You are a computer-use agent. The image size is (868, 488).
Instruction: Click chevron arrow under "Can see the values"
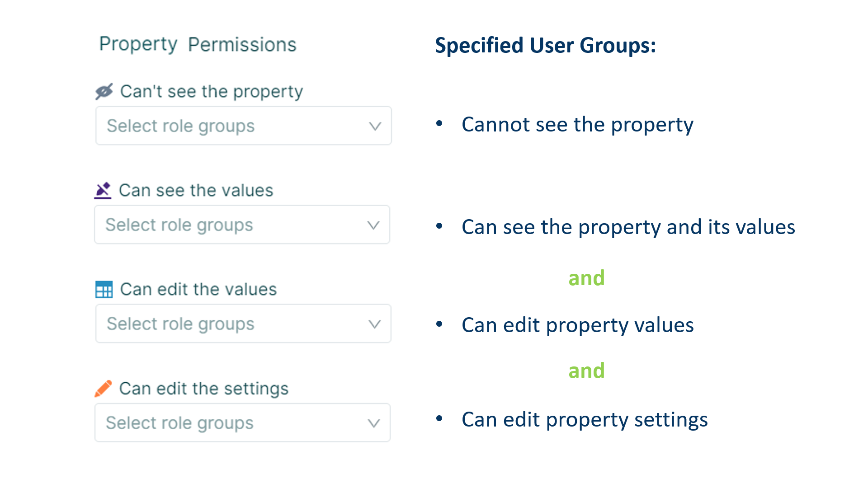click(x=373, y=225)
